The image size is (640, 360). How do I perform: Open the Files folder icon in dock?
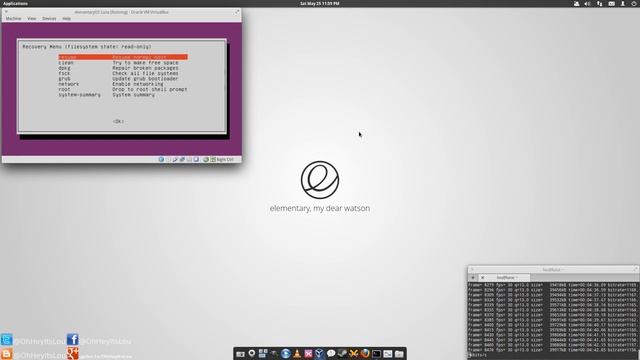coord(399,354)
